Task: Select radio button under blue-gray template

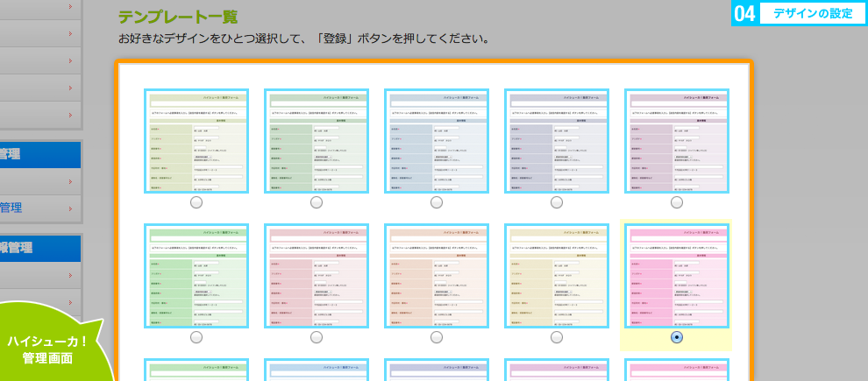Action: tap(437, 202)
